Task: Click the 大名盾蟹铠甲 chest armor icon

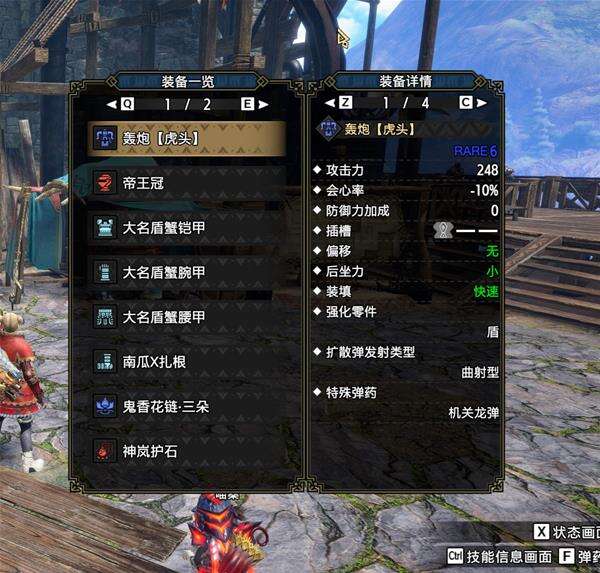Action: (x=105, y=227)
